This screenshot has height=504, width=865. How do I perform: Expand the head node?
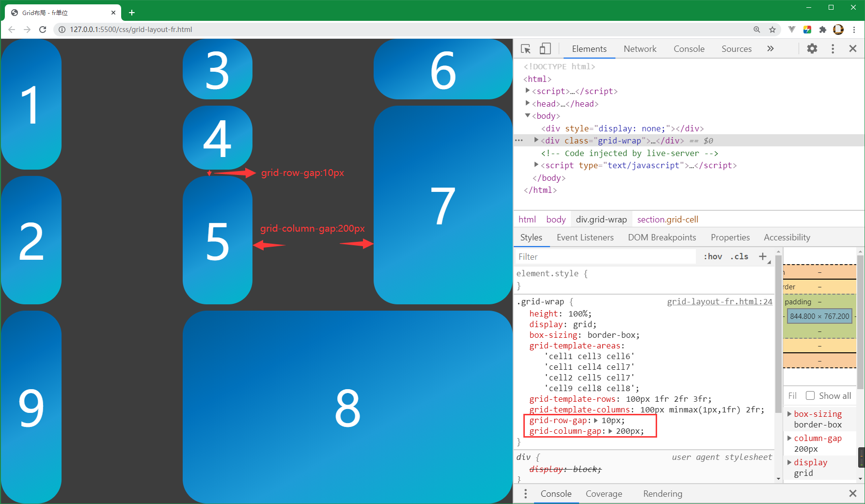point(528,103)
